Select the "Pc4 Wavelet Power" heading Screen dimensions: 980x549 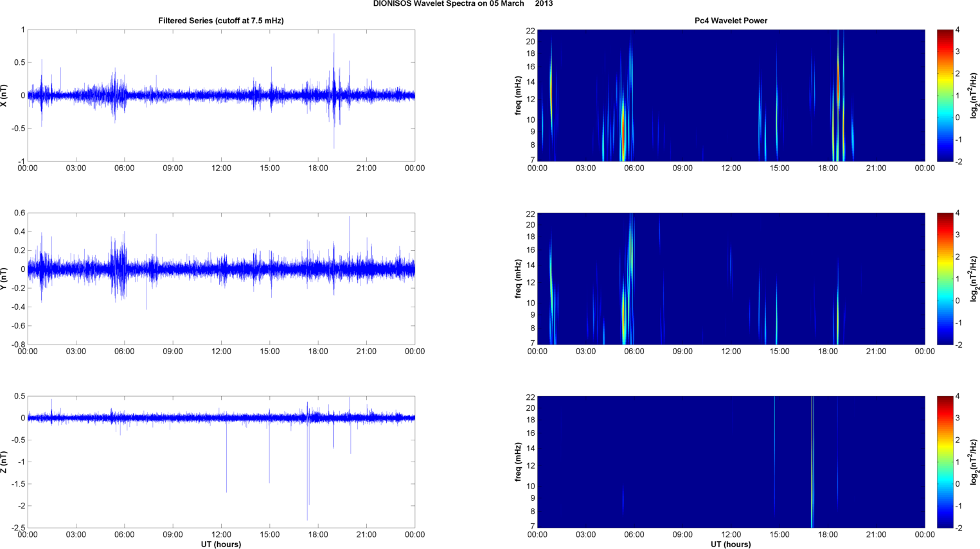[731, 21]
